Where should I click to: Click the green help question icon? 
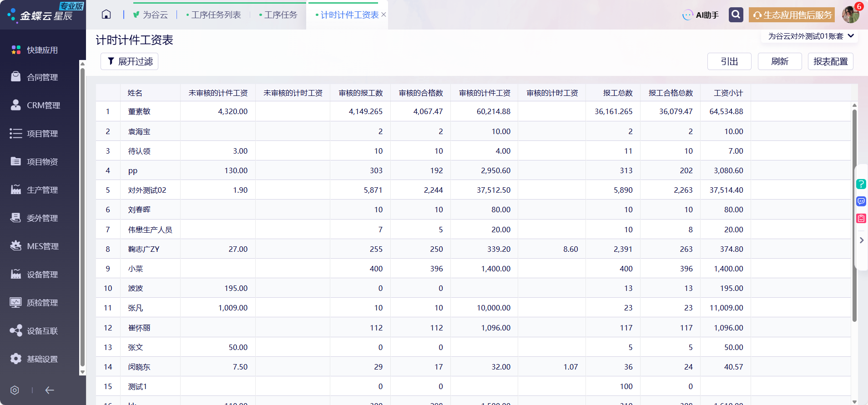(x=861, y=184)
